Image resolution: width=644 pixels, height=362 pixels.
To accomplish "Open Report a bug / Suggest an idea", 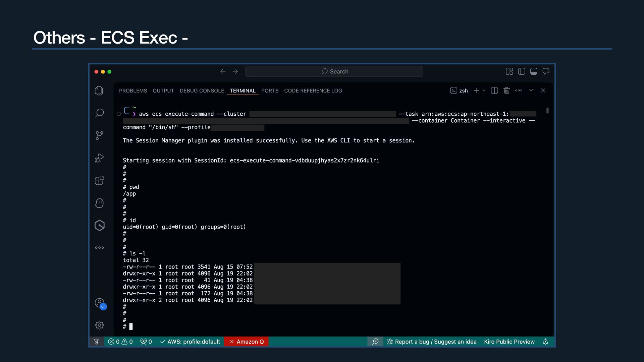I will click(x=432, y=342).
